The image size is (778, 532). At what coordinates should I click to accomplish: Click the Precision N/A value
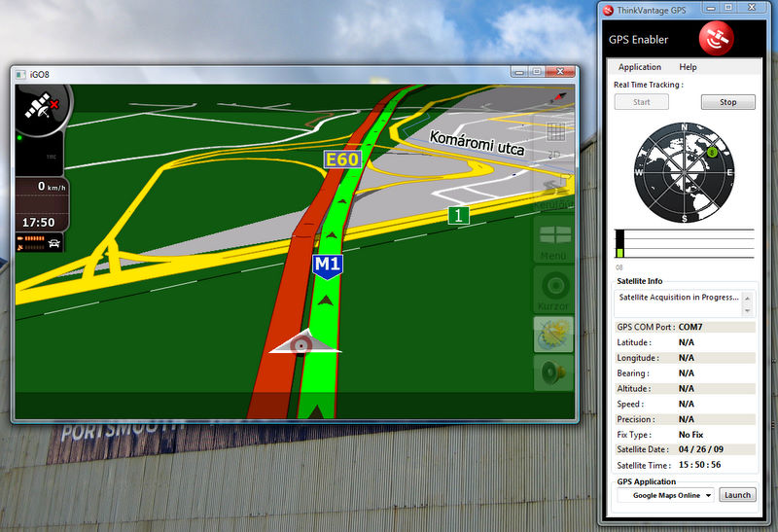(687, 419)
